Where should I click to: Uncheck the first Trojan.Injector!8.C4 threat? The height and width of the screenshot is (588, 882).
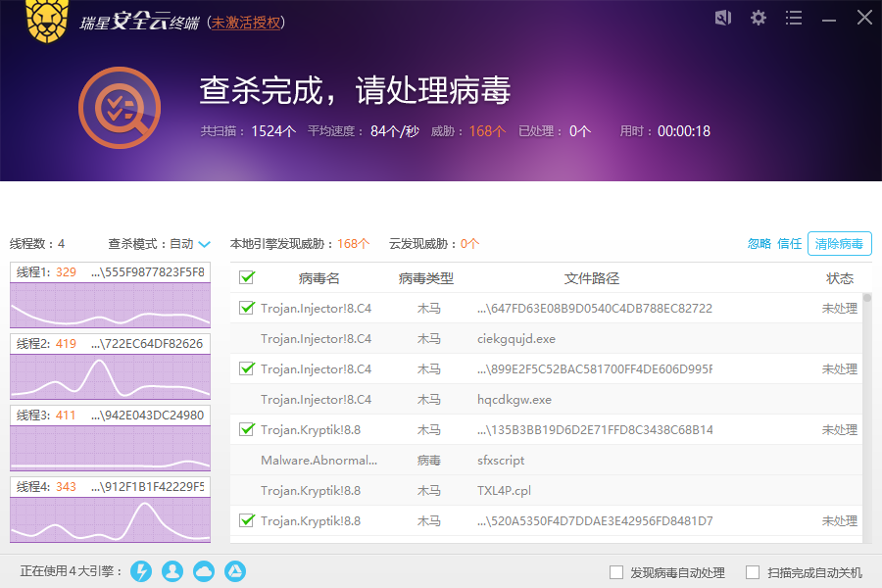tap(247, 308)
